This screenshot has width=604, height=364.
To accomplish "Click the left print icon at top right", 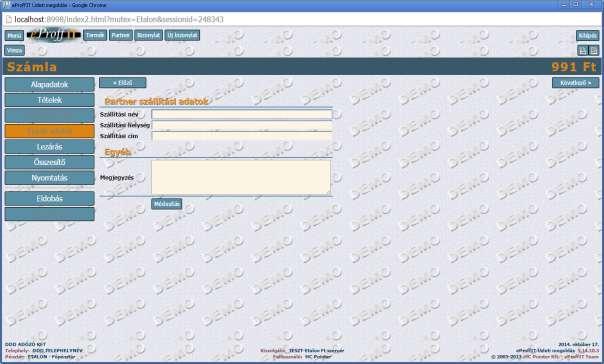I will tap(582, 50).
